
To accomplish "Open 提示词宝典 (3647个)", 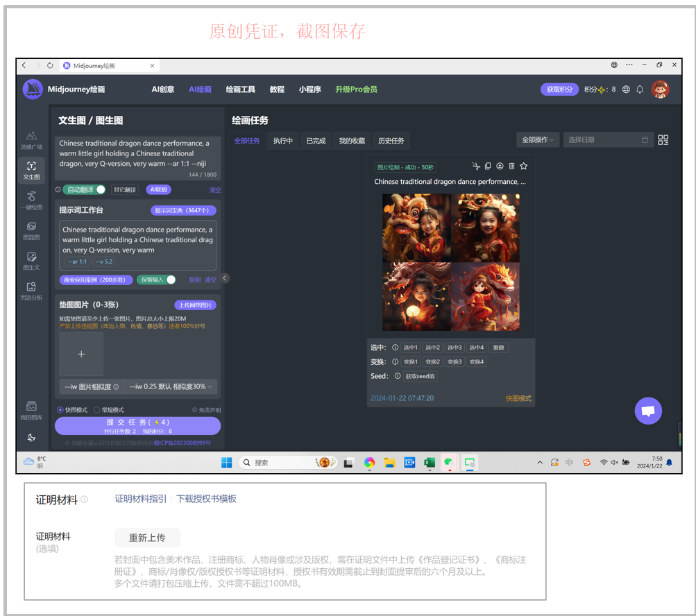I will tap(183, 210).
